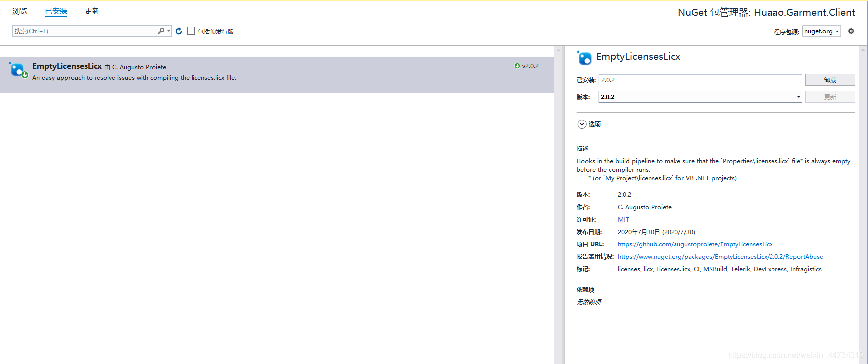Click the package description text in list

(x=134, y=77)
